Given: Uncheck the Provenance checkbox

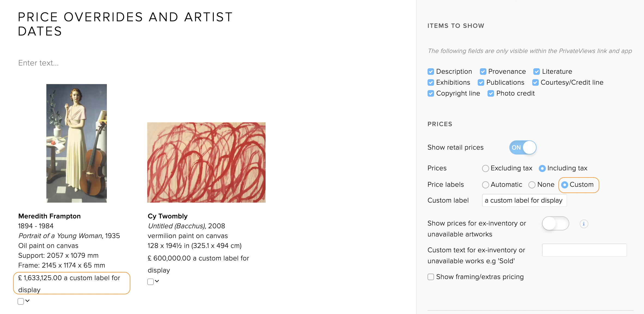Looking at the screenshot, I should click(483, 72).
